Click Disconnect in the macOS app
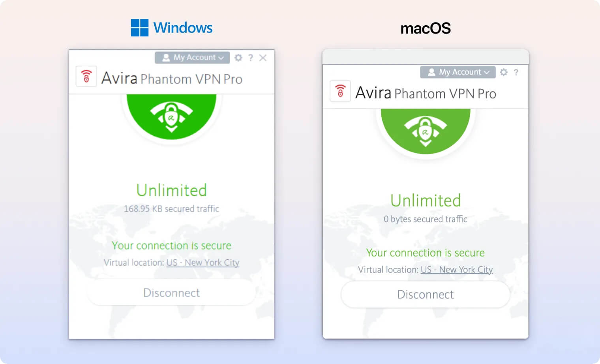600x364 pixels. pyautogui.click(x=425, y=295)
